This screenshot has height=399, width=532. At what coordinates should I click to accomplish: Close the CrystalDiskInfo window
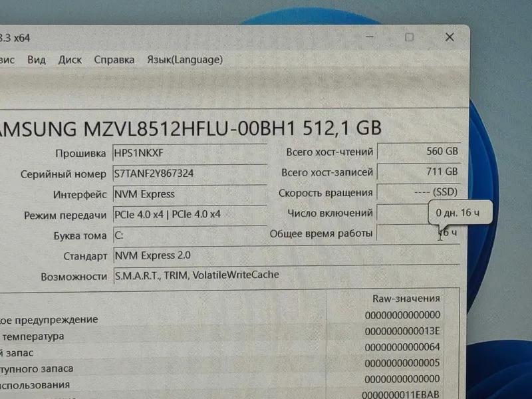click(450, 37)
